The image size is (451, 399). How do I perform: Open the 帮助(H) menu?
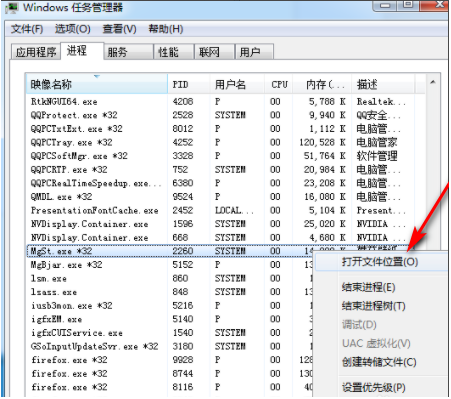[166, 29]
